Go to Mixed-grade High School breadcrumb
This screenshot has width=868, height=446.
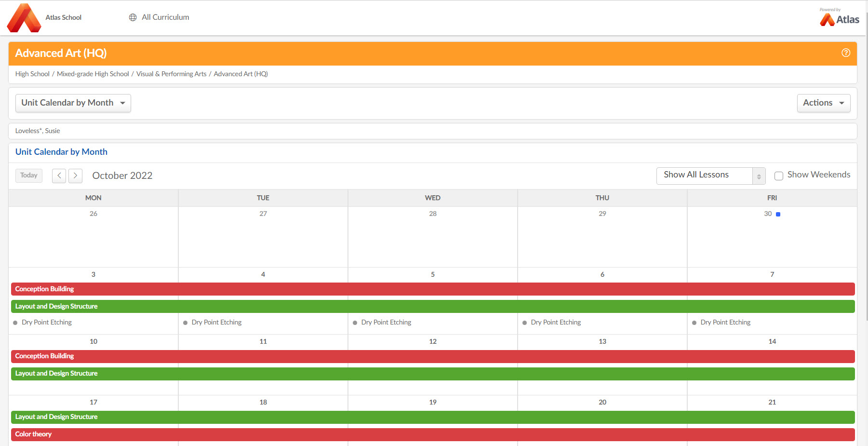pos(93,74)
